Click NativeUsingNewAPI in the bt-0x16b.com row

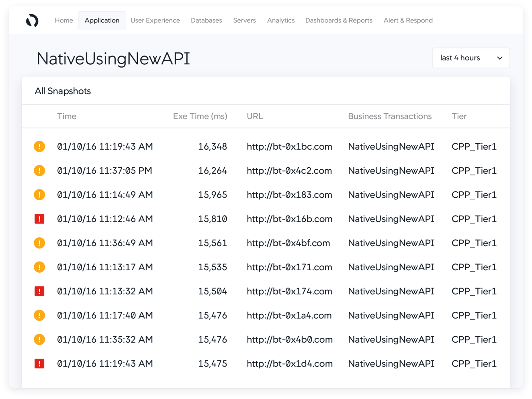pyautogui.click(x=391, y=219)
